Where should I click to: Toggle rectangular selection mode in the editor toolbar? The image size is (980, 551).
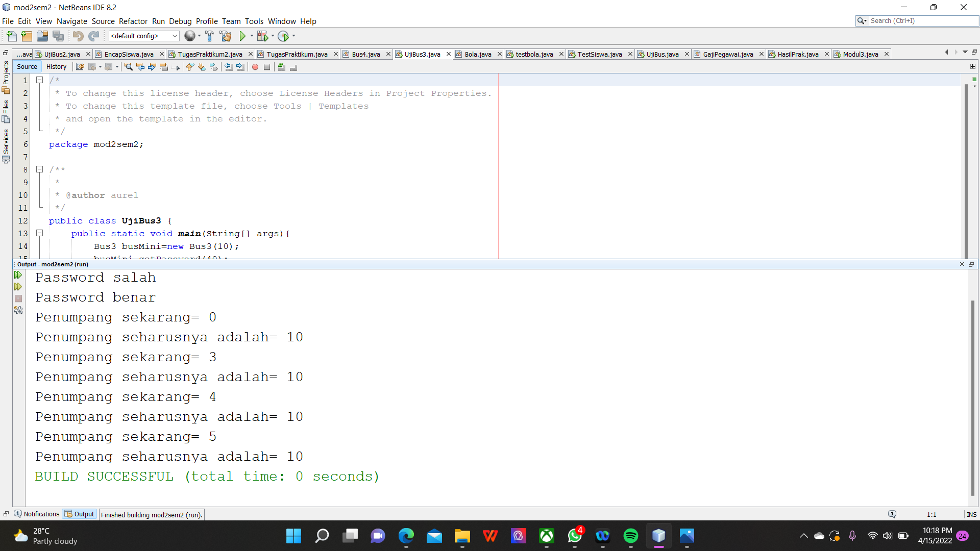(176, 67)
